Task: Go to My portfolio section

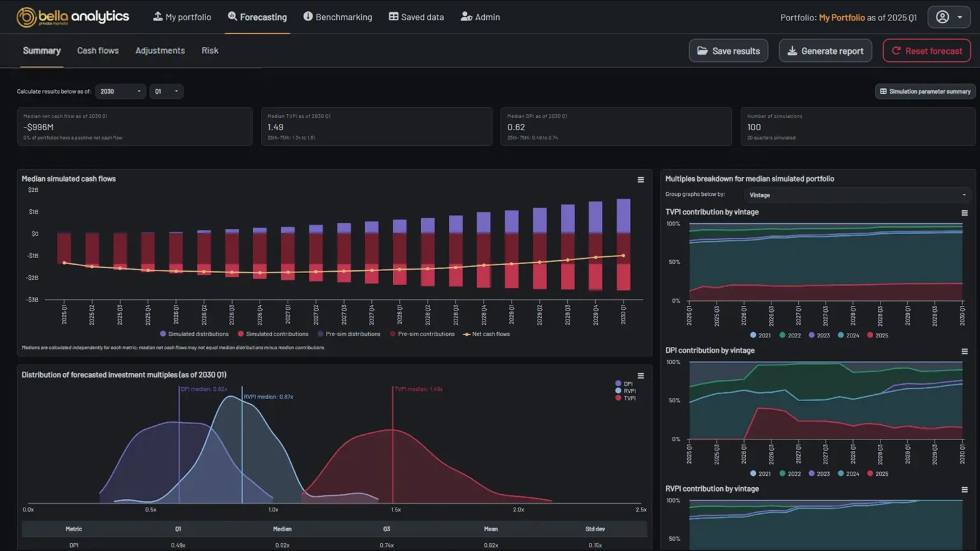Action: [182, 17]
